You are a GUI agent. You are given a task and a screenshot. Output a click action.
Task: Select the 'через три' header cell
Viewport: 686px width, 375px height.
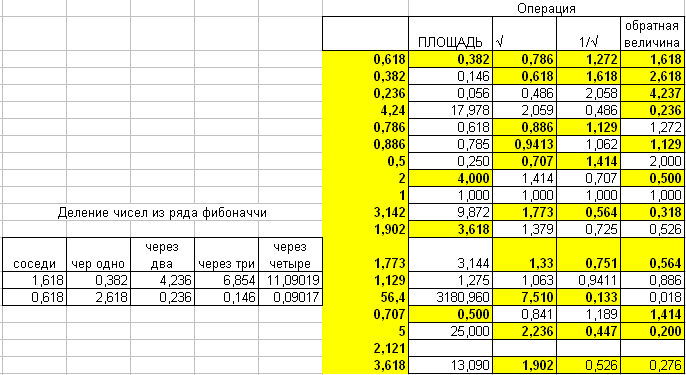[226, 255]
